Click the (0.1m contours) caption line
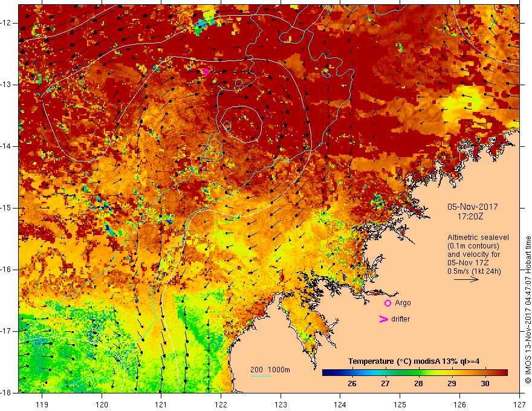The height and width of the screenshot is (411, 532). (473, 246)
